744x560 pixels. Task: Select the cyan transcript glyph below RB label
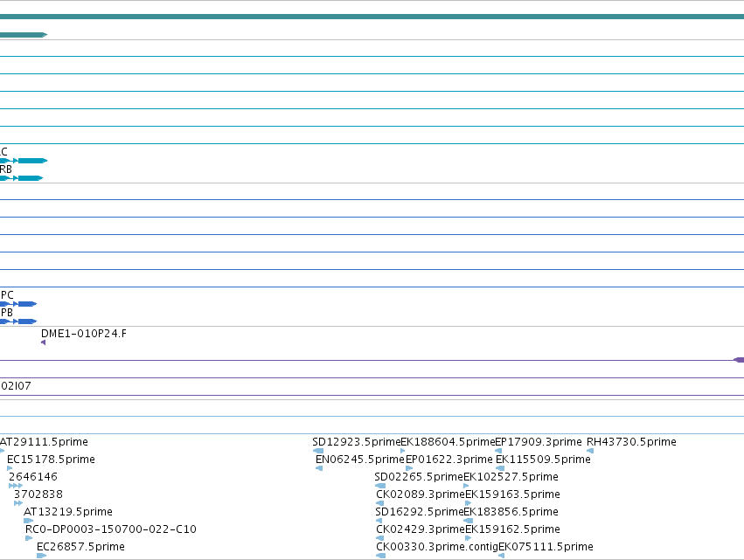(x=21, y=178)
